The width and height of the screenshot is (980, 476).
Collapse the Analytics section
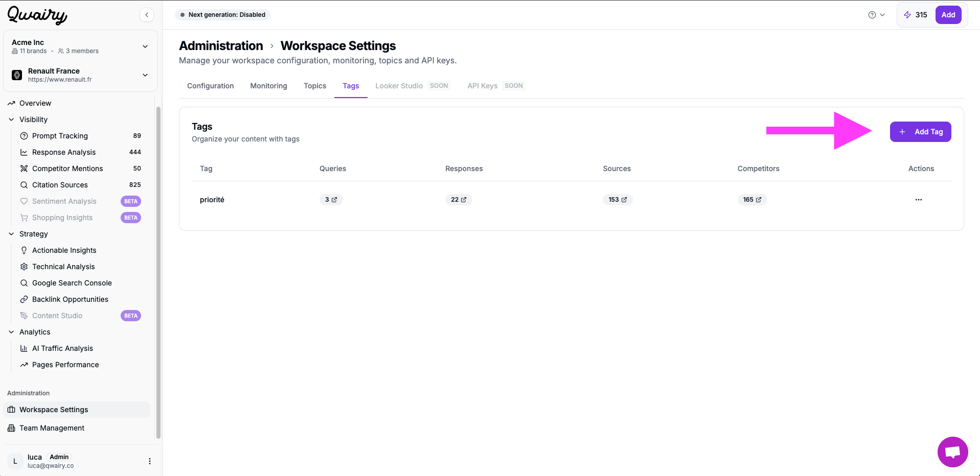click(x=11, y=332)
